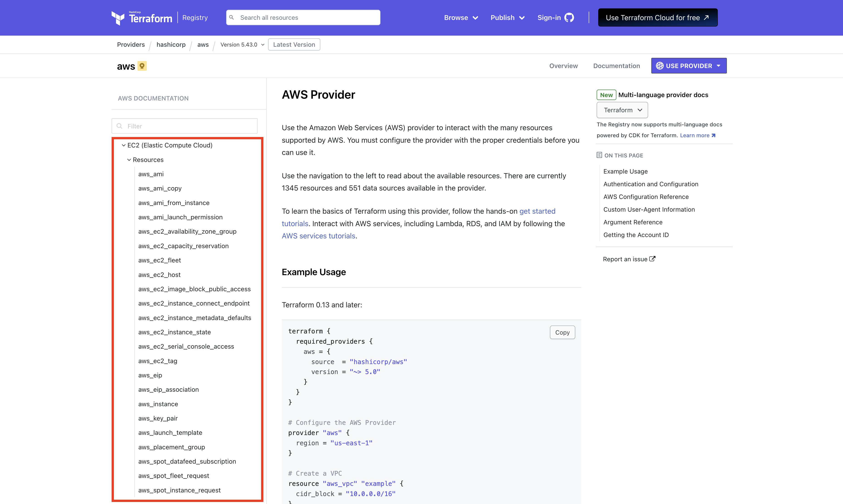Go to the aws breadcrumb
This screenshot has width=843, height=504.
(203, 44)
